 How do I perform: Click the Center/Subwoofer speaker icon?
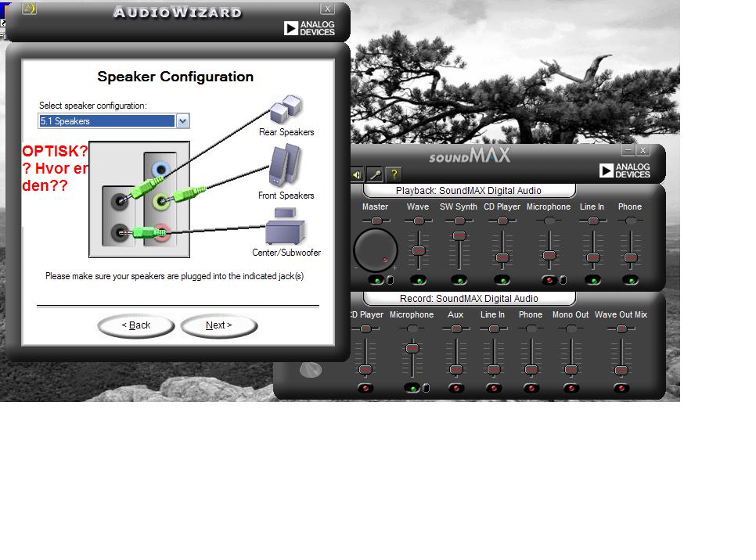[x=286, y=227]
